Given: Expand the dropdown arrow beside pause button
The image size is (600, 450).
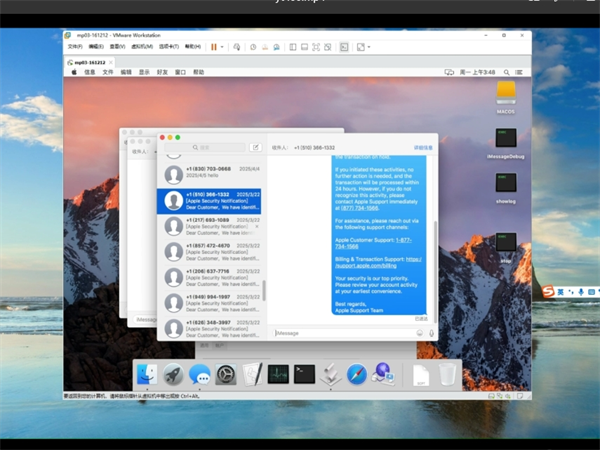Looking at the screenshot, I should [222, 46].
